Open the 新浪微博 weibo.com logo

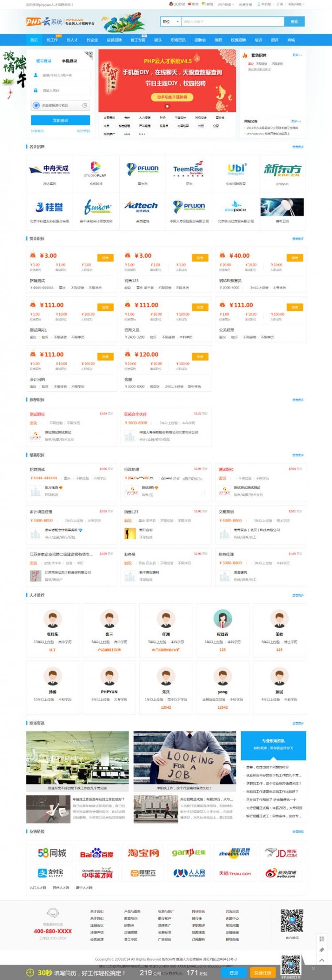pos(280,873)
